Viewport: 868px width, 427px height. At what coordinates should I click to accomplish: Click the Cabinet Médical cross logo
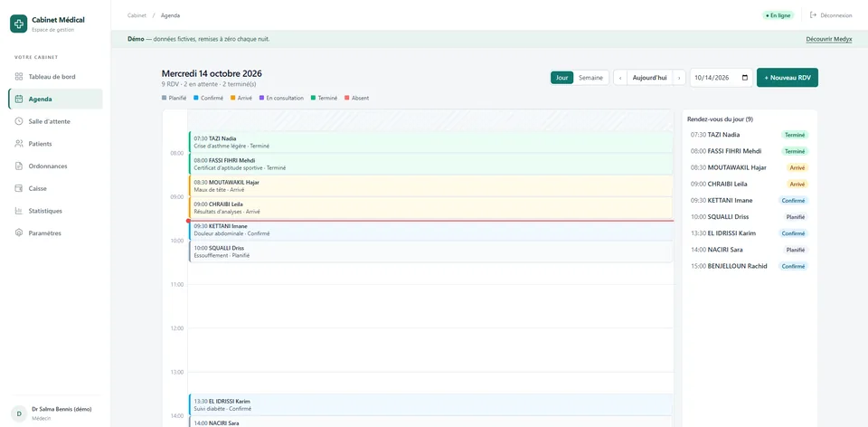pyautogui.click(x=18, y=24)
